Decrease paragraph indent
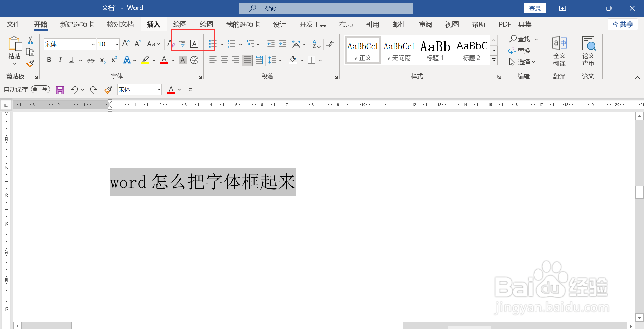Screen dimensions: 644x329 (271, 44)
